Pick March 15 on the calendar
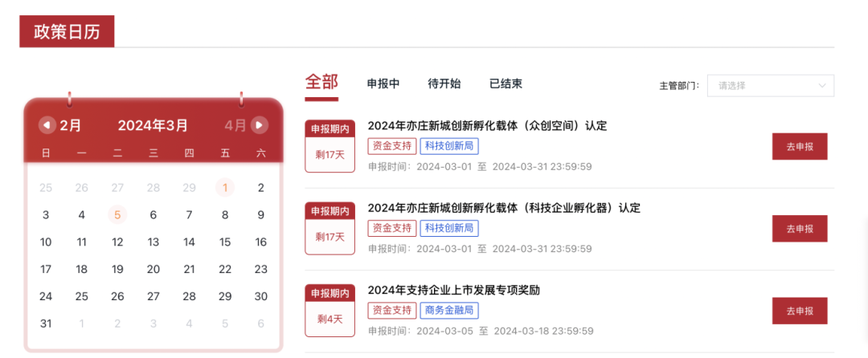This screenshot has height=358, width=868. tap(225, 242)
